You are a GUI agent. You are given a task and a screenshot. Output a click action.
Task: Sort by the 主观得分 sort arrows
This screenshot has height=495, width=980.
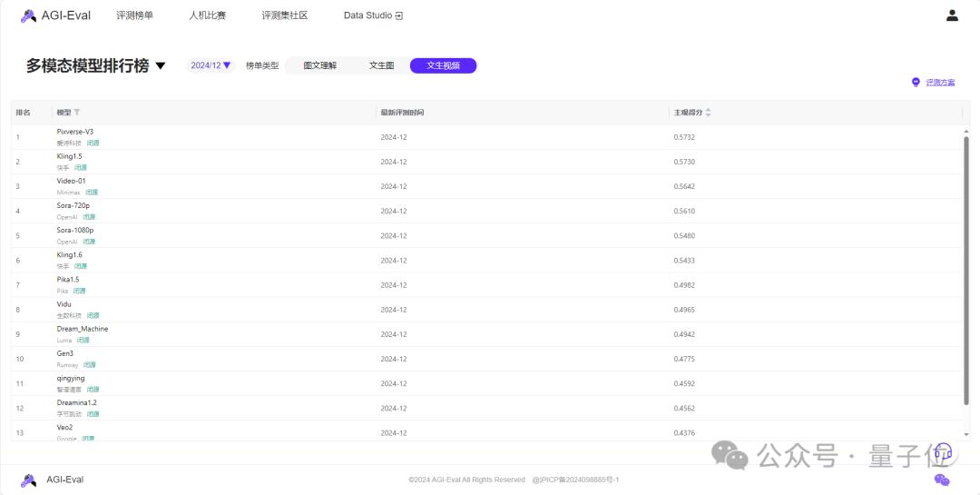pyautogui.click(x=708, y=113)
